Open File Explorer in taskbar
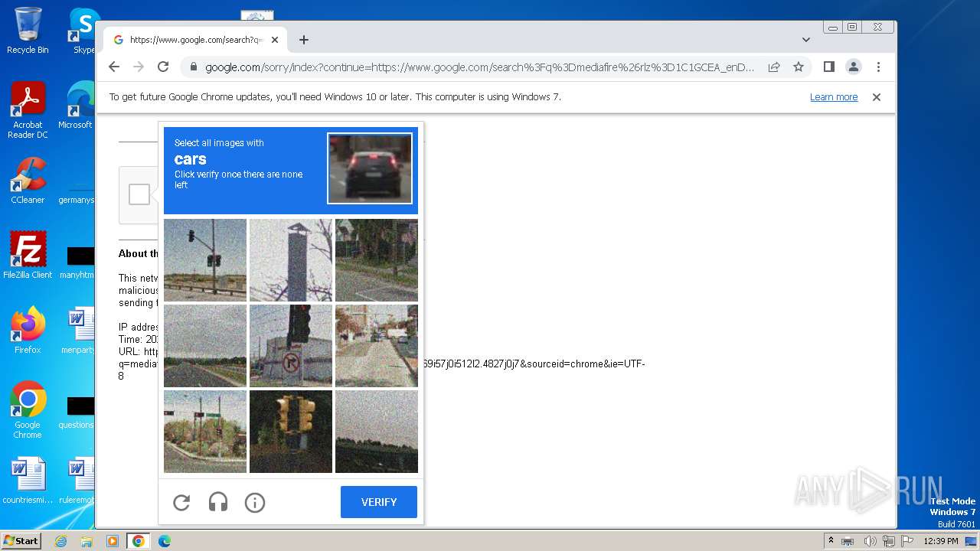Image resolution: width=980 pixels, height=551 pixels. [x=87, y=541]
